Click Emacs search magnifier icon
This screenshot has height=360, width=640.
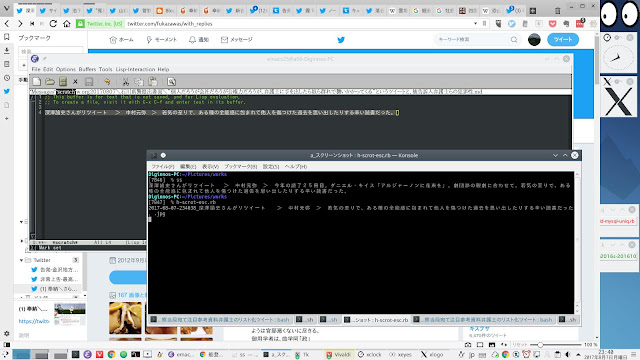click(171, 82)
